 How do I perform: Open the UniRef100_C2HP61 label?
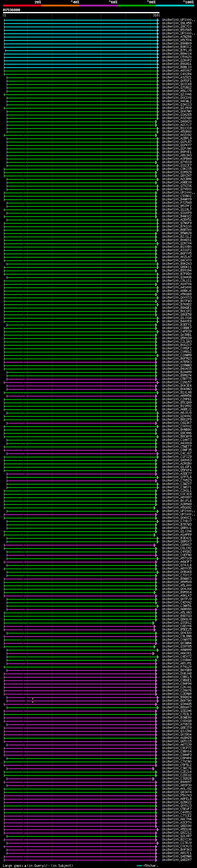177,399
